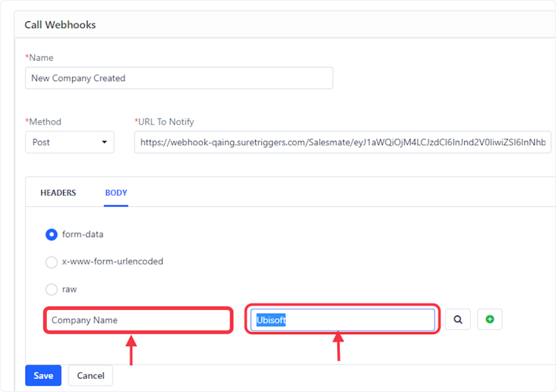Click the green plus add-row icon
This screenshot has width=556, height=392.
pos(490,320)
